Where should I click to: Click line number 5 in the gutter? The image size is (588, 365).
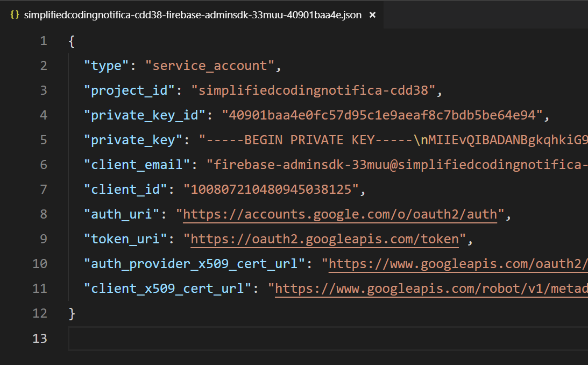[43, 140]
